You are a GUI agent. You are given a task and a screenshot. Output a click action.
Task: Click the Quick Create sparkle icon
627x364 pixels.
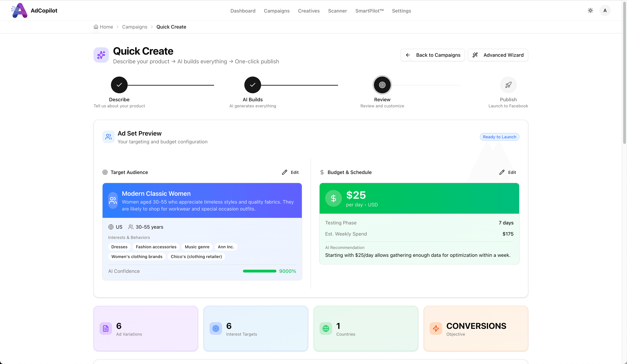click(x=101, y=55)
